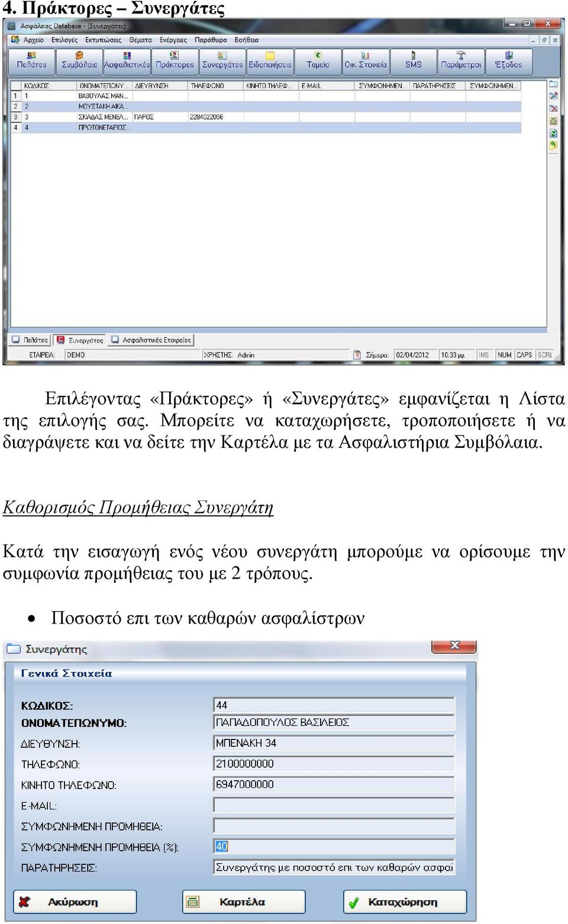The image size is (568, 924).
Task: Open the Πράκτορες toolbar button
Action: coord(175,62)
